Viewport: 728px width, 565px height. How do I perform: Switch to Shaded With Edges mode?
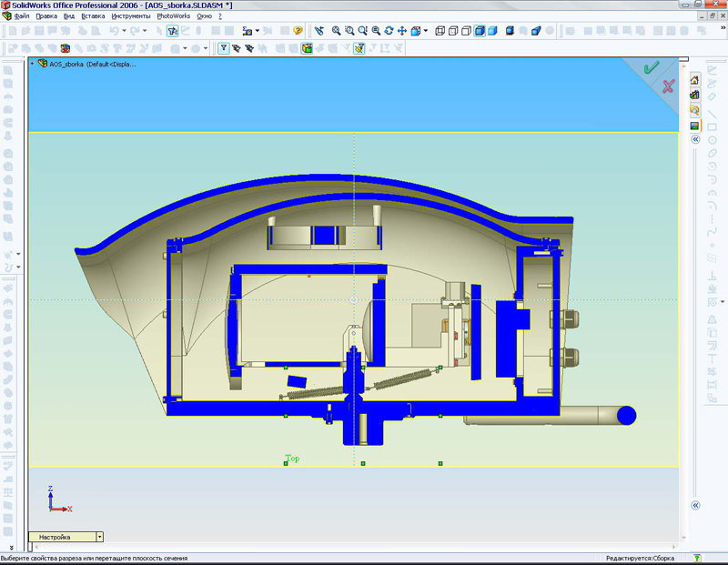480,31
